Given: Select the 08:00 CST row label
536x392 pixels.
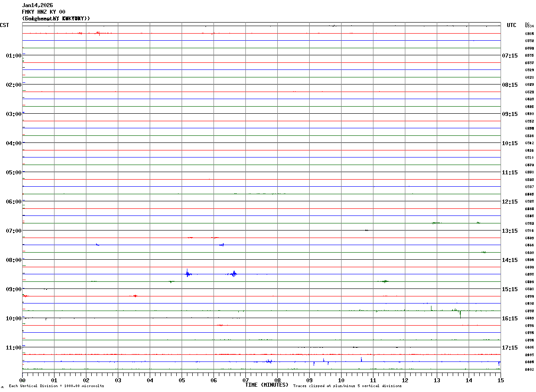Looking at the screenshot, I should tap(14, 260).
